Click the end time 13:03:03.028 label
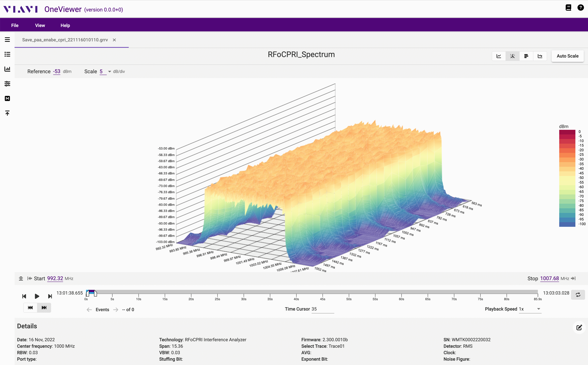The height and width of the screenshot is (365, 588). pyautogui.click(x=556, y=293)
